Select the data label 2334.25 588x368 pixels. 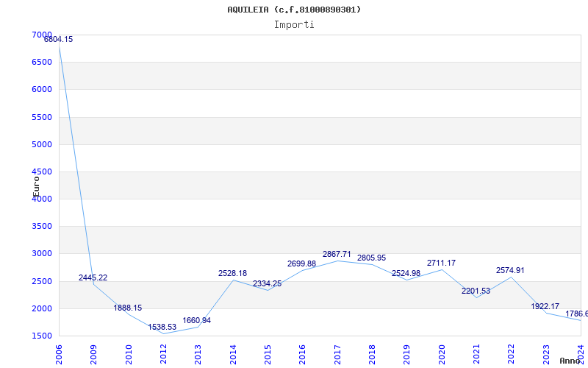[x=267, y=284]
